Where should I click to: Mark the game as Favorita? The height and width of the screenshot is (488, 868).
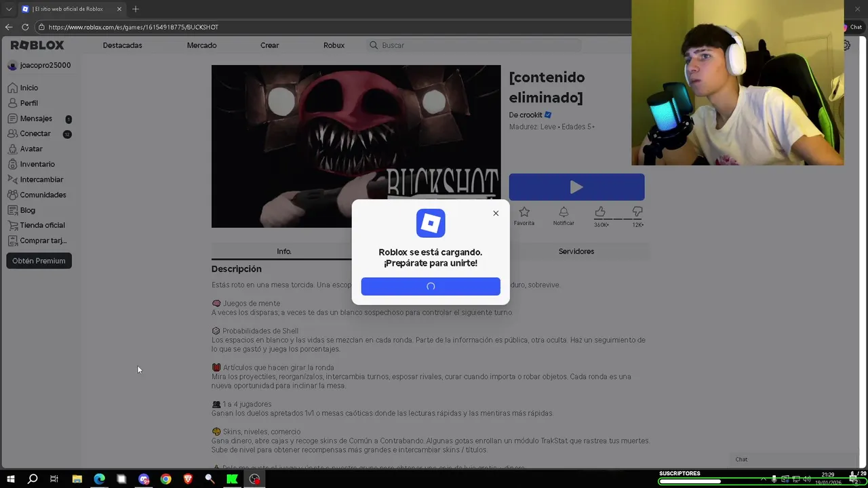point(524,216)
